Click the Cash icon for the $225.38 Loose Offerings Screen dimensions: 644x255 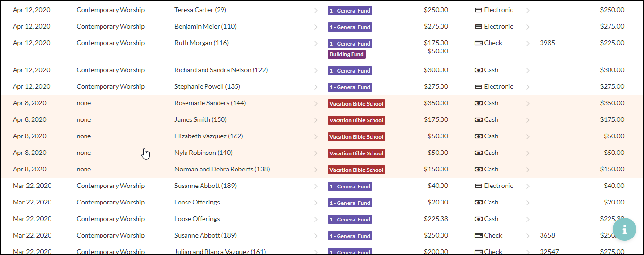click(x=478, y=219)
